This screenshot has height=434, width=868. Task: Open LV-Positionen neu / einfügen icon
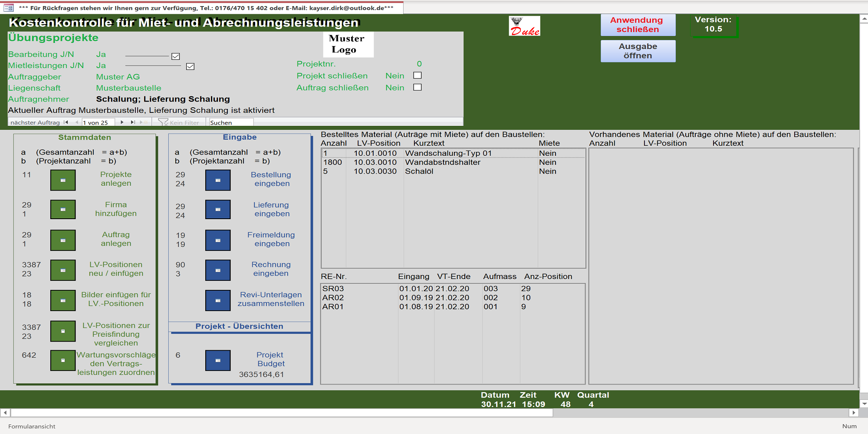pos(63,270)
